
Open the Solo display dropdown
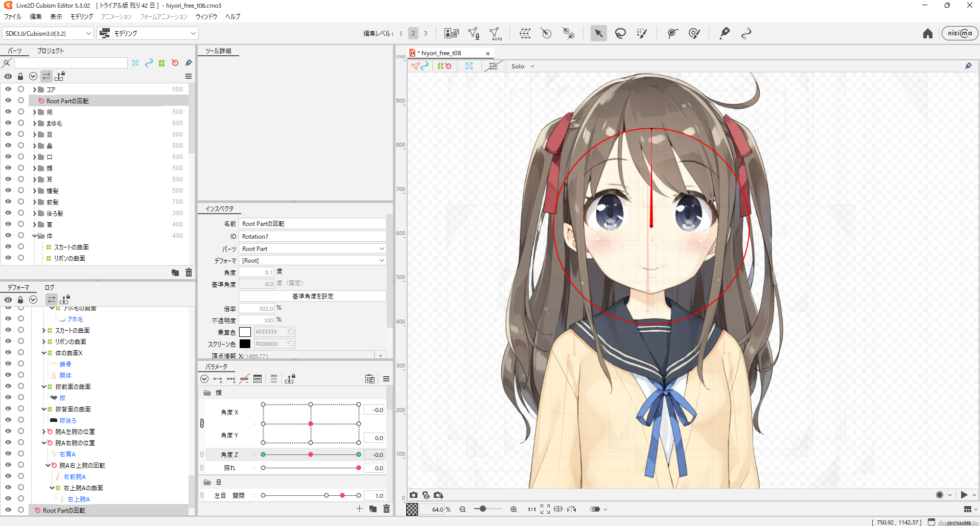(x=523, y=66)
